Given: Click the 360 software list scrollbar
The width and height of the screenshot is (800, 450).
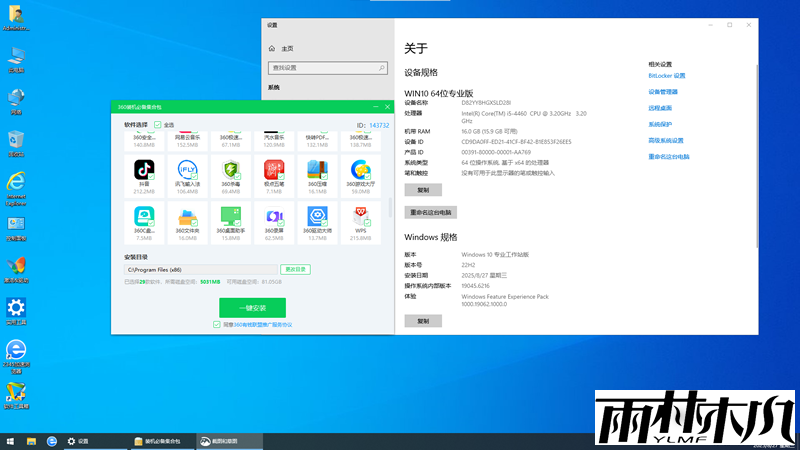Looking at the screenshot, I should point(390,208).
